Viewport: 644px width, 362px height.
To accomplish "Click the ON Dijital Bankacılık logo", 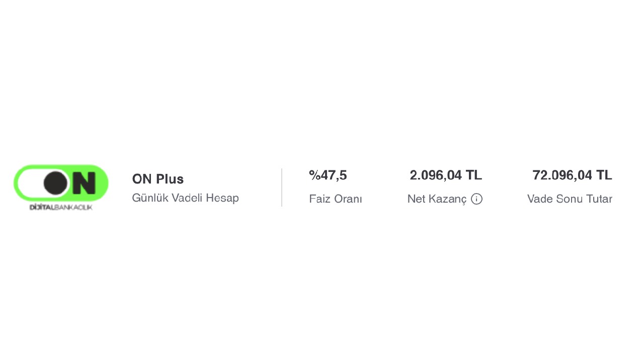I will (61, 187).
